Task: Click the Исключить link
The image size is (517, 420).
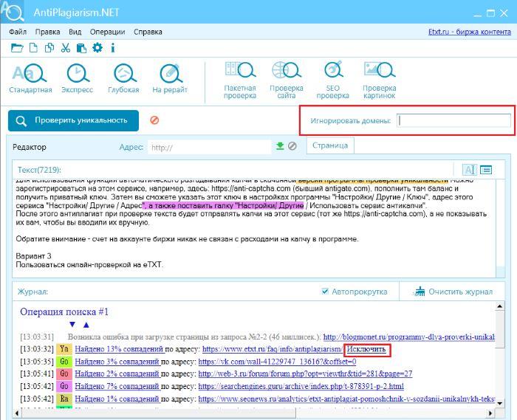Action: coord(366,348)
